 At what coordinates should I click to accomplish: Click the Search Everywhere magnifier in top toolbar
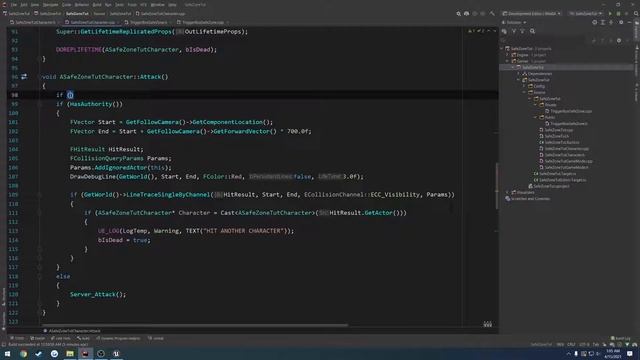[x=458, y=13]
